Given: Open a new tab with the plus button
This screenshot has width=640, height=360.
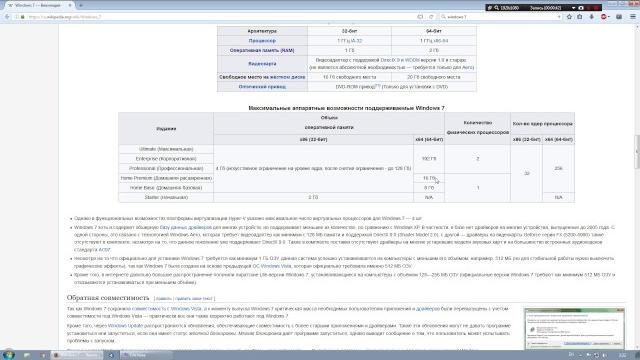Looking at the screenshot, I should pyautogui.click(x=80, y=5).
